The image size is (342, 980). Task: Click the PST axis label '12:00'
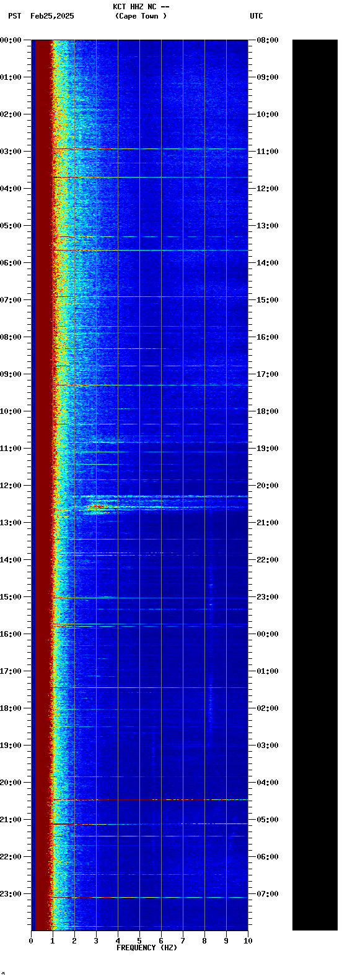click(11, 486)
